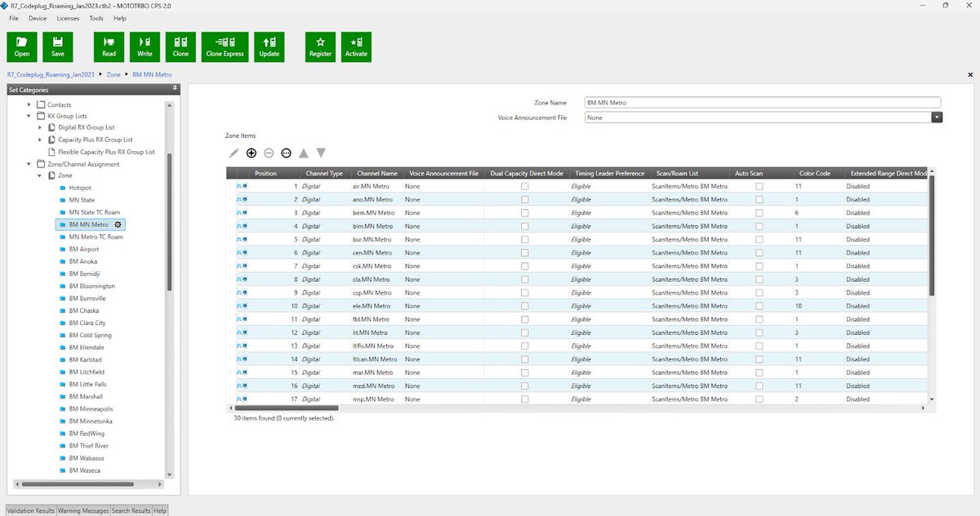Toggle Dual Capacity Direct Mode for cla.MN Metro

[x=524, y=279]
